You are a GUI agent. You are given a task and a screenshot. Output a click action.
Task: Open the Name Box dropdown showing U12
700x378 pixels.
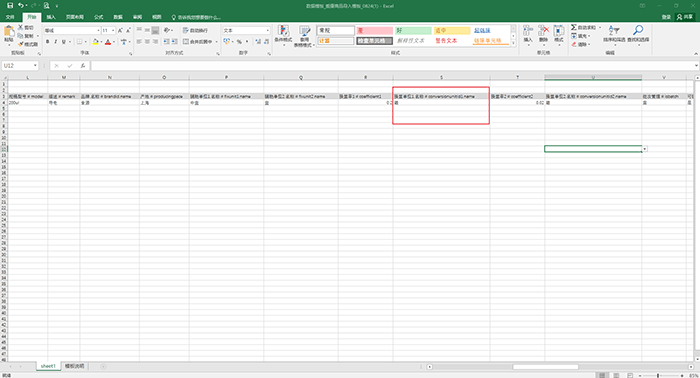click(x=35, y=66)
